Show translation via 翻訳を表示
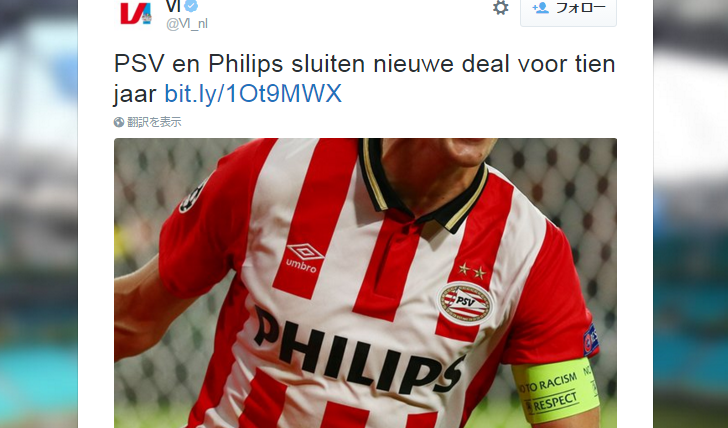Screen dimensions: 728x428 click(154, 122)
